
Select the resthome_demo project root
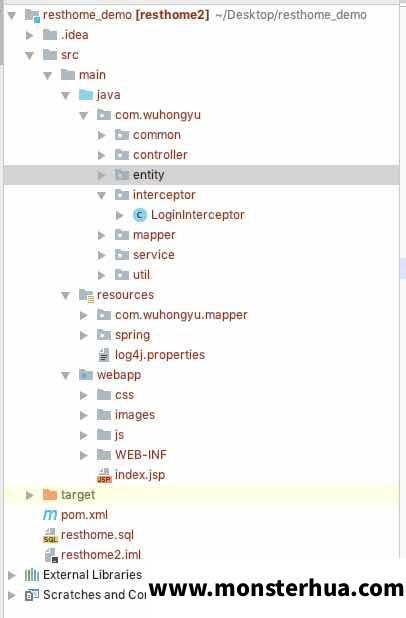click(x=126, y=15)
